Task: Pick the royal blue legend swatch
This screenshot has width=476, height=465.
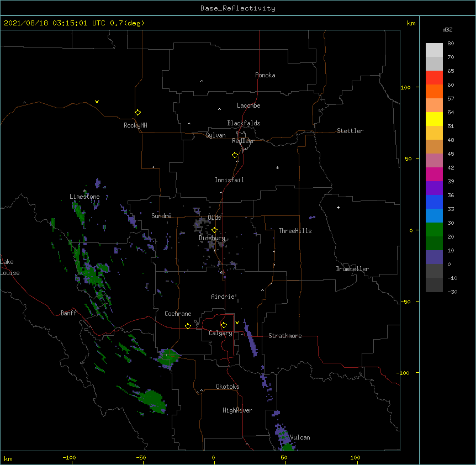Action: 434,202
